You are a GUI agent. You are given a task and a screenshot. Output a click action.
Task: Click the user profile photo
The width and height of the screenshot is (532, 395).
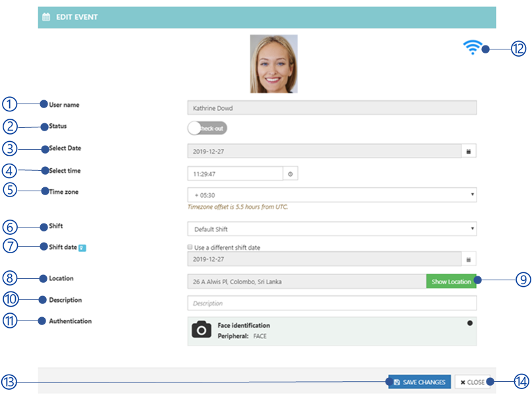click(x=274, y=64)
